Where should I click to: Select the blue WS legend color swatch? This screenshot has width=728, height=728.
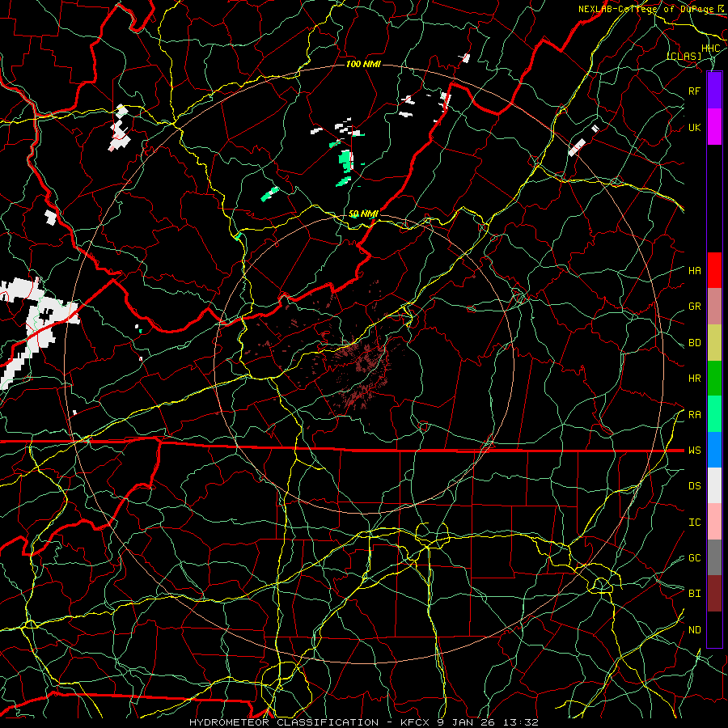pyautogui.click(x=714, y=450)
